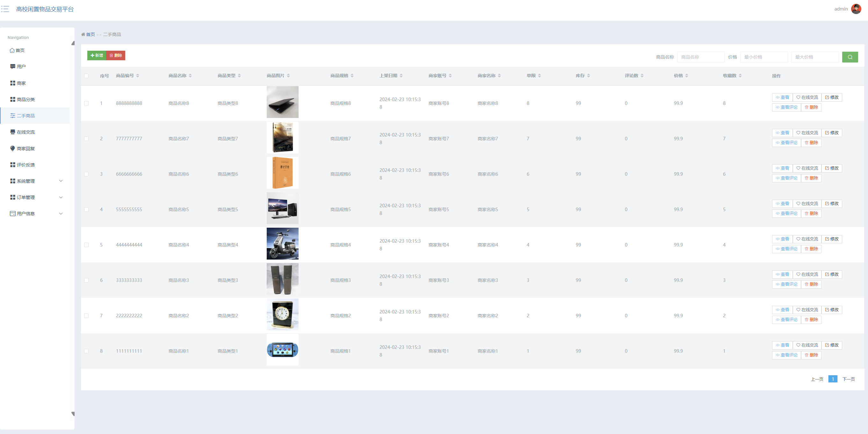Click the green 新增 button

(x=97, y=55)
